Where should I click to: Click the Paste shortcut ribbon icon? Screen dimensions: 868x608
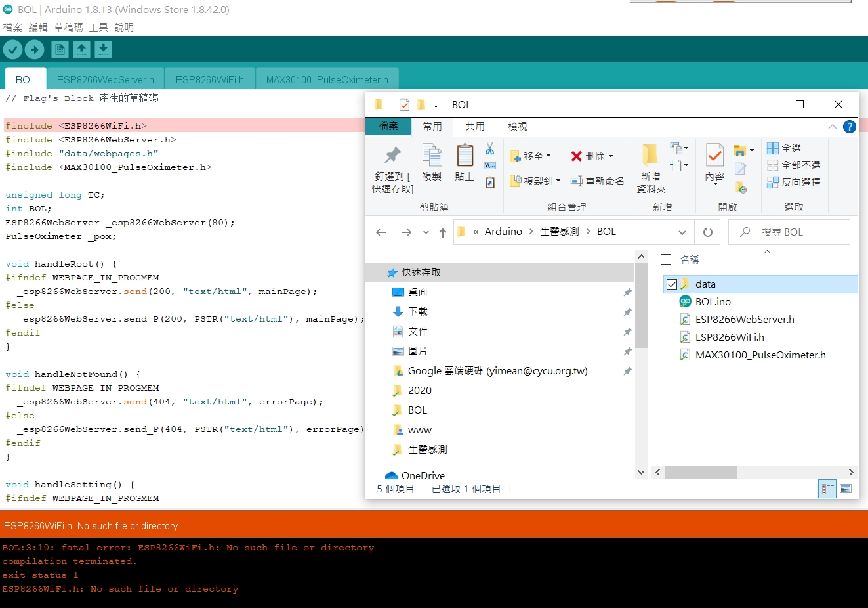[x=489, y=183]
